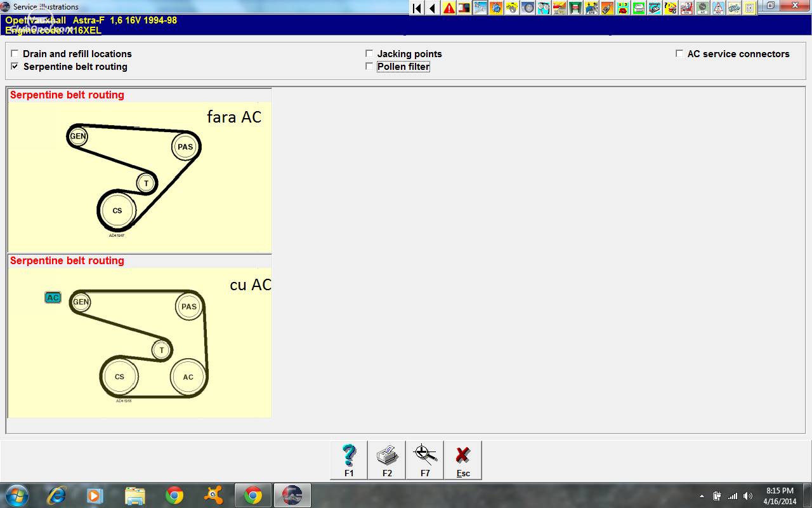Image resolution: width=812 pixels, height=508 pixels.
Task: Tick the Jacking points checkbox
Action: coord(369,54)
